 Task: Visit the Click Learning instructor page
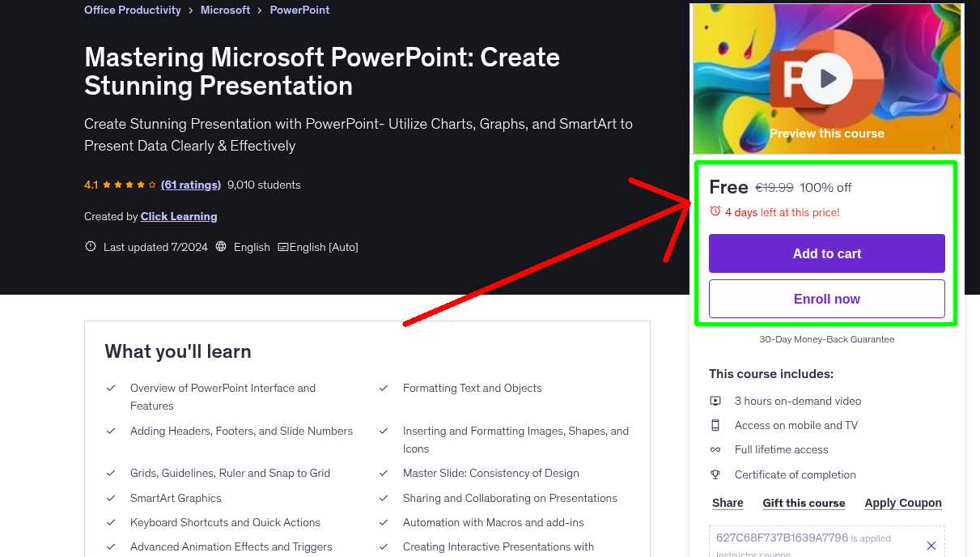178,216
